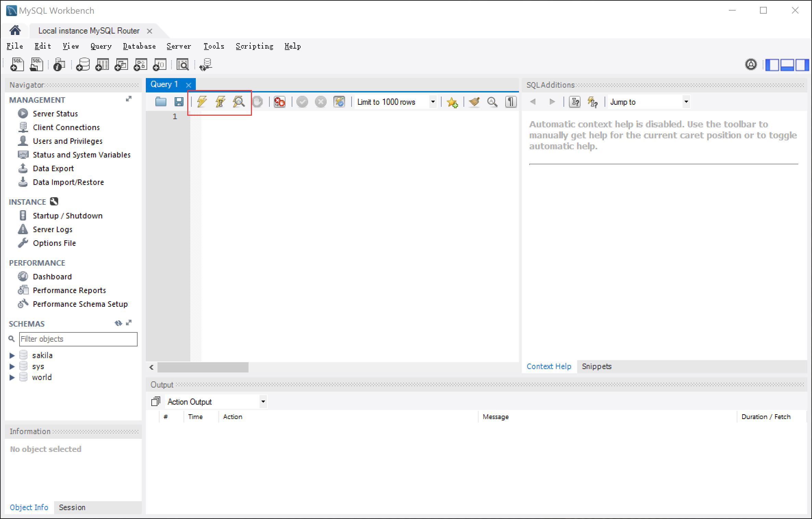
Task: Hide the left sidebar panel toggle
Action: [772, 64]
